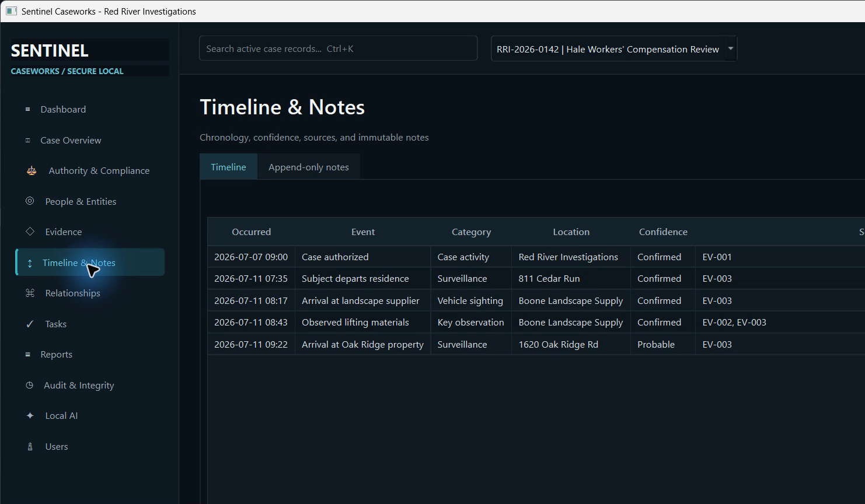Select Timeline & Notes in sidebar
This screenshot has height=504, width=865.
point(90,262)
